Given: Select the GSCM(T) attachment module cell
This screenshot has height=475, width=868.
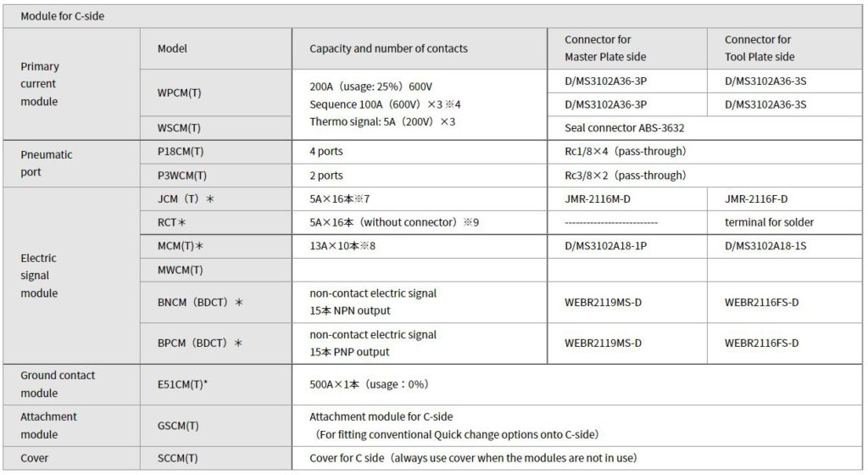Looking at the screenshot, I should 216,426.
